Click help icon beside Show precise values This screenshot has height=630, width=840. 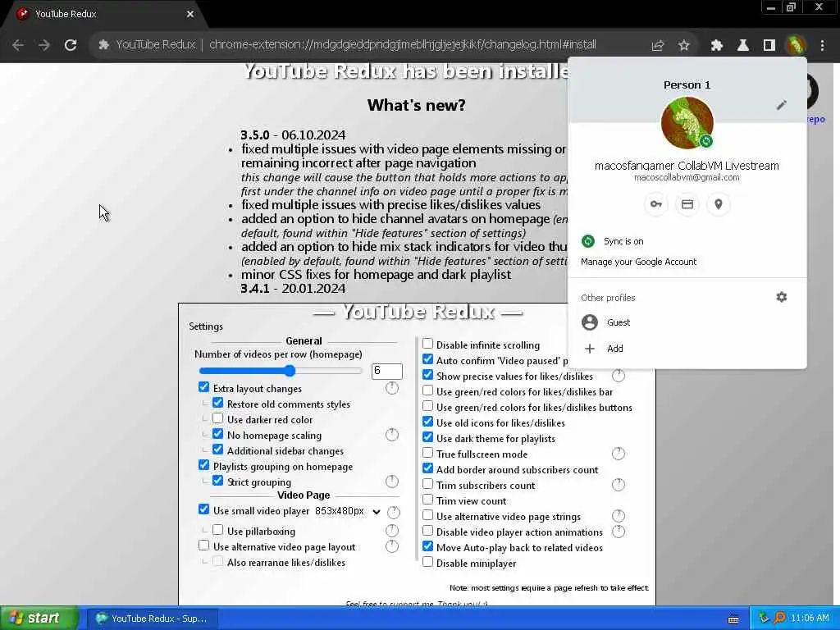pyautogui.click(x=619, y=376)
